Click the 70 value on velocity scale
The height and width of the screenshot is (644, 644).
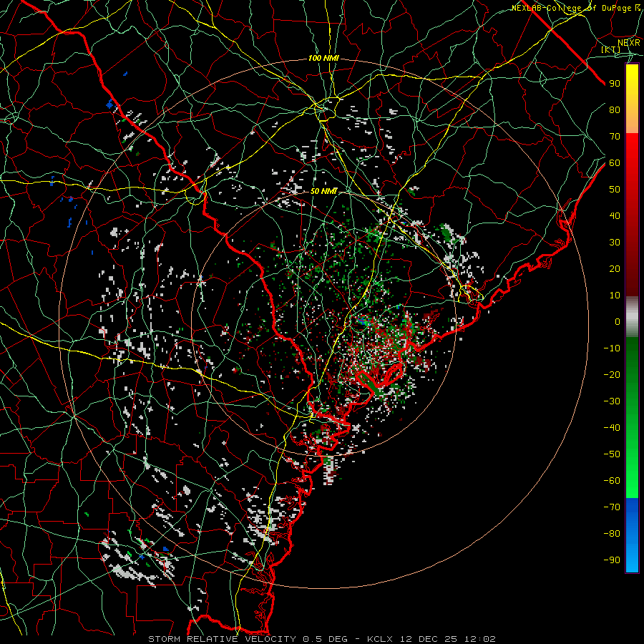coord(615,137)
